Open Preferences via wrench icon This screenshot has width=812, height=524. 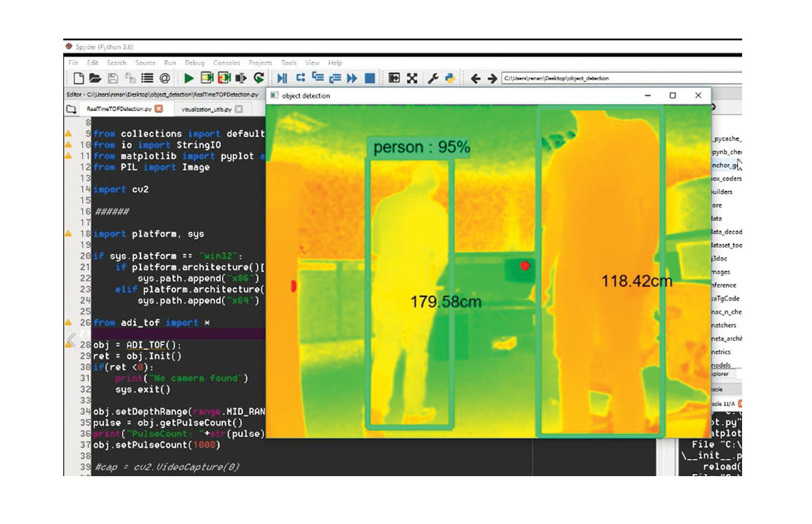click(433, 78)
